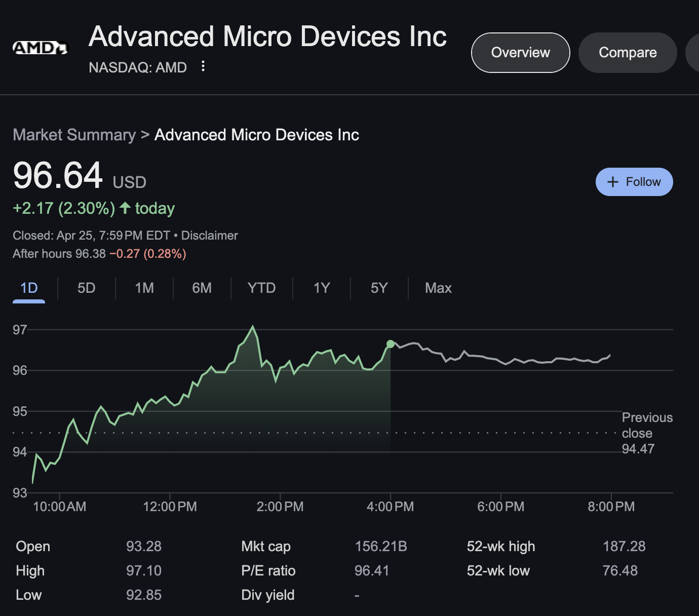Follow the Advanced Micro Devices stock
Viewport: 699px width, 616px height.
click(634, 182)
